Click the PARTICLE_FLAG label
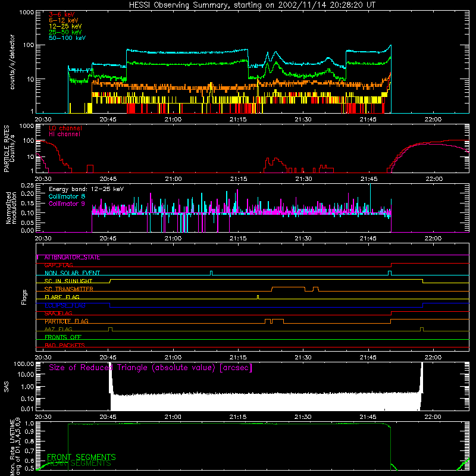The image size is (476, 476). tap(67, 321)
